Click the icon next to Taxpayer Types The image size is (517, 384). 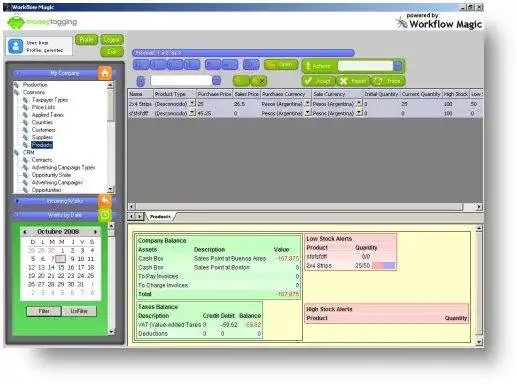pyautogui.click(x=26, y=100)
